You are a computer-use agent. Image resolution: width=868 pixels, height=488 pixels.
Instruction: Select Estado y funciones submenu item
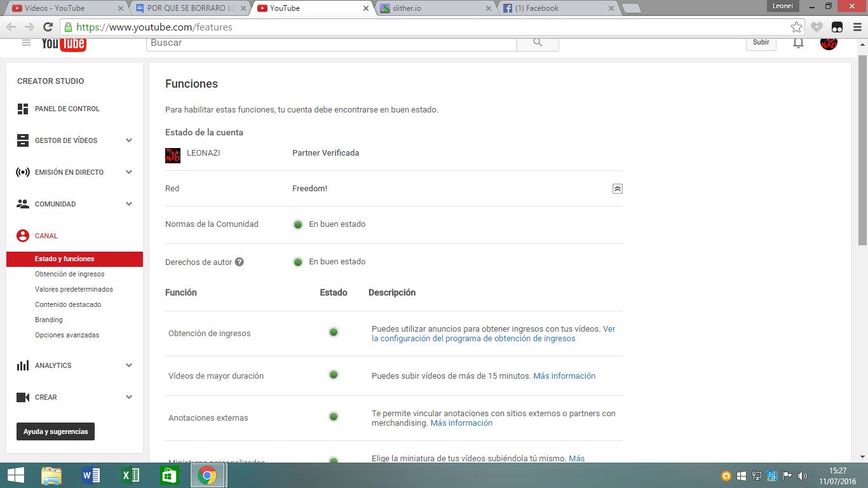74,259
